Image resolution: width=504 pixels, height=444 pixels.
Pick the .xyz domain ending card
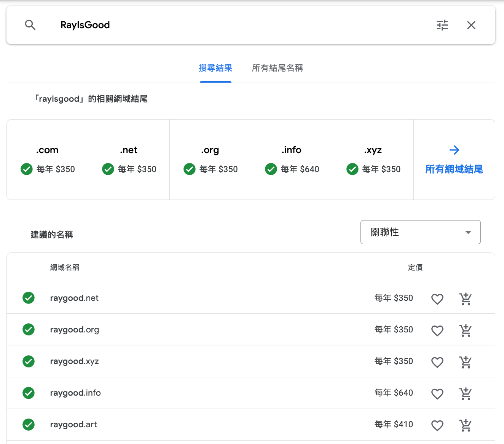373,160
